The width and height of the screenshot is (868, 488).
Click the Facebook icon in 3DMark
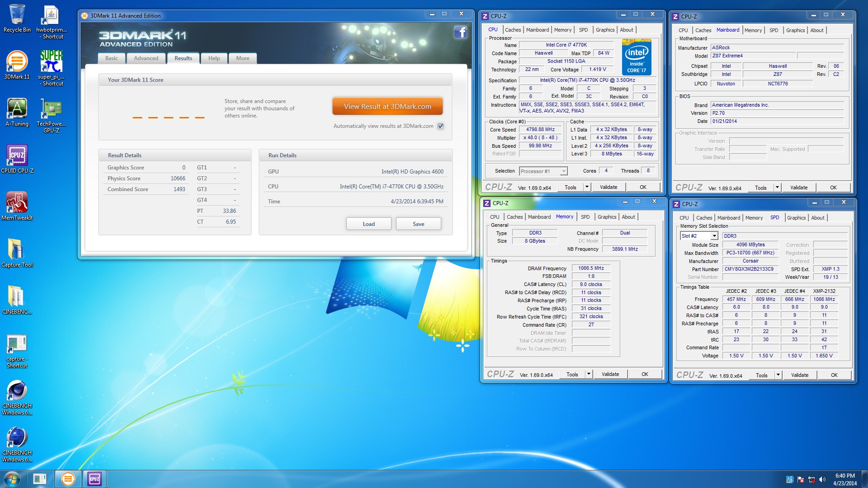(460, 32)
